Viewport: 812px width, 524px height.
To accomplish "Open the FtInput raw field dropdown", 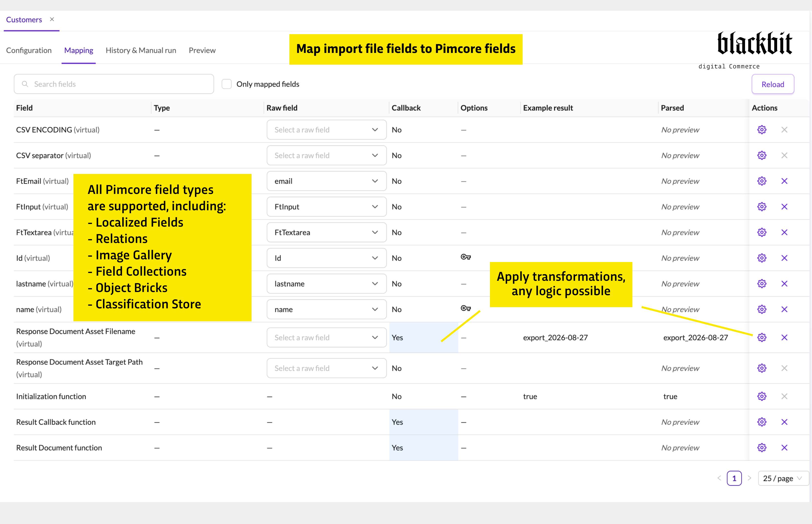I will (x=326, y=207).
